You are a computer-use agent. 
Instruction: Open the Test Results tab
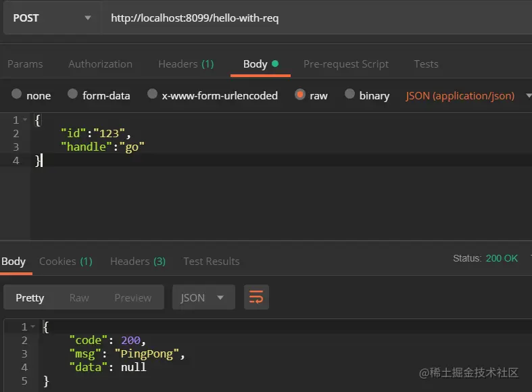click(x=212, y=262)
